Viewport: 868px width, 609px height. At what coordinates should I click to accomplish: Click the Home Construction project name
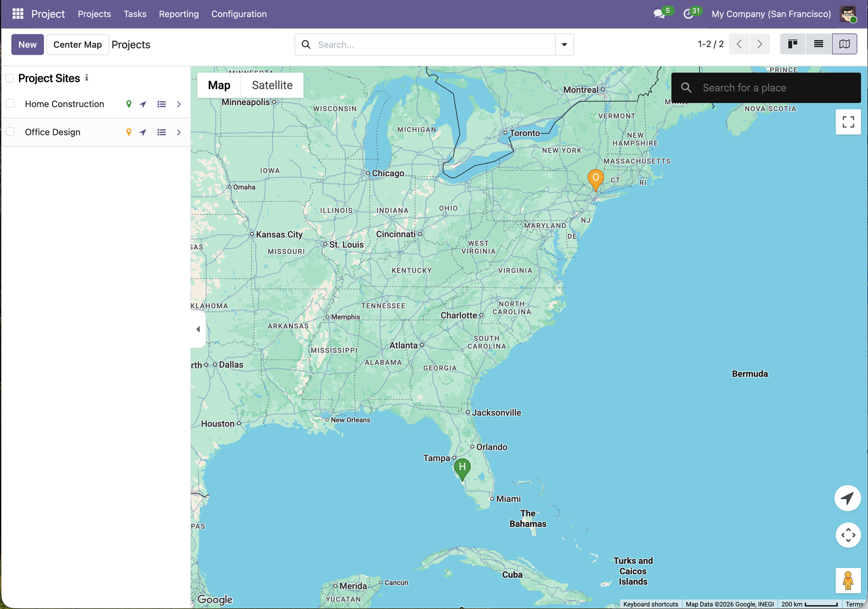click(x=65, y=104)
